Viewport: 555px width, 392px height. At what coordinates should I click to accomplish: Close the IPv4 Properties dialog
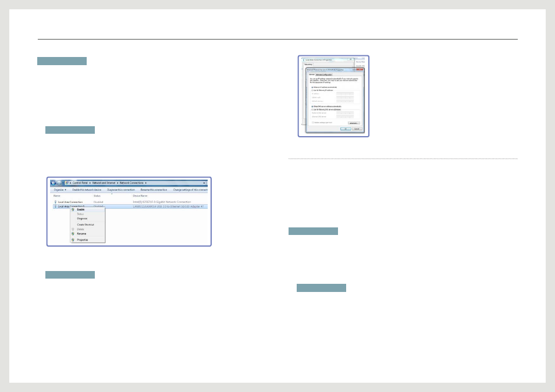(360, 69)
